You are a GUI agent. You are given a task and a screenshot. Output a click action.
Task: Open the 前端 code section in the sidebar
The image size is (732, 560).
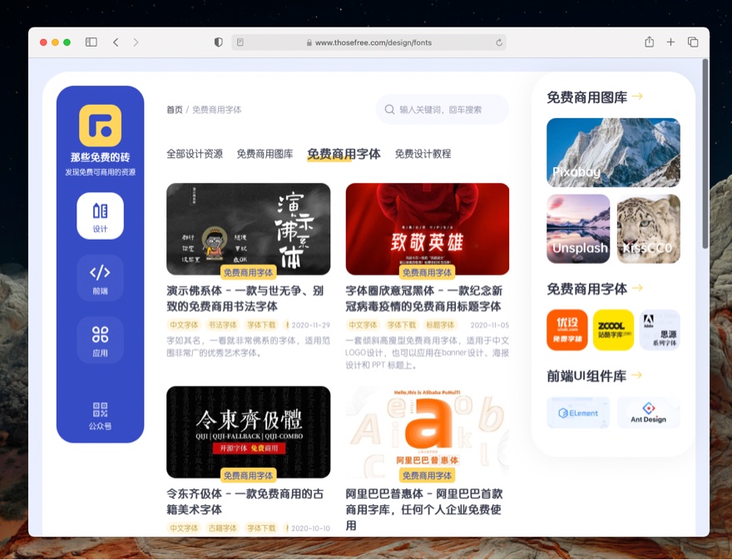click(x=100, y=278)
